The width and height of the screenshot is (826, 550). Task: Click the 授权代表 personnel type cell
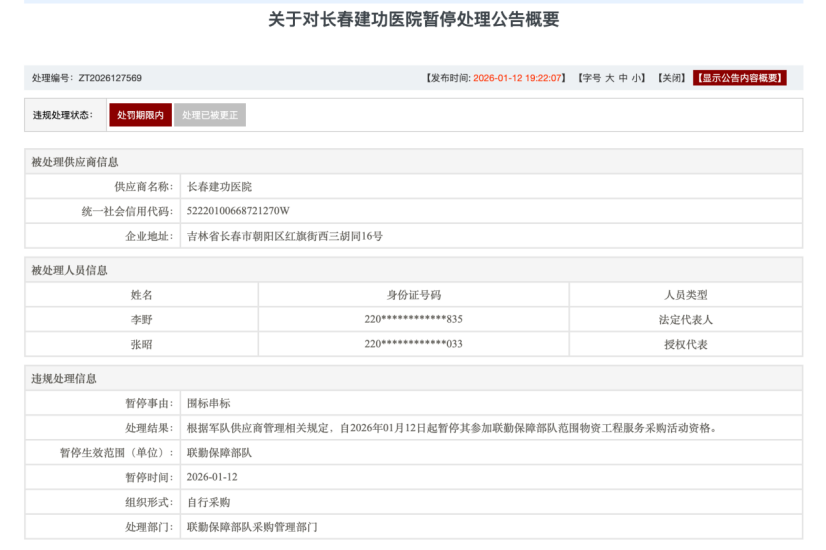point(685,344)
